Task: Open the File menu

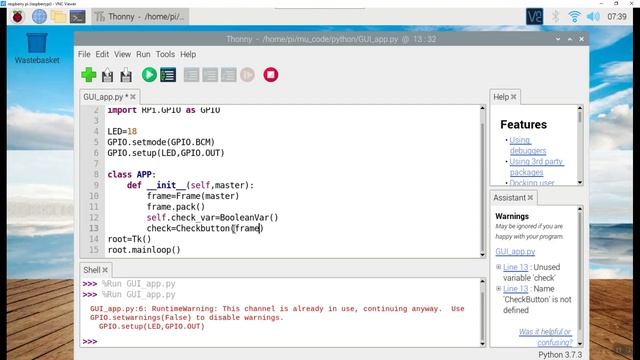Action: click(84, 54)
